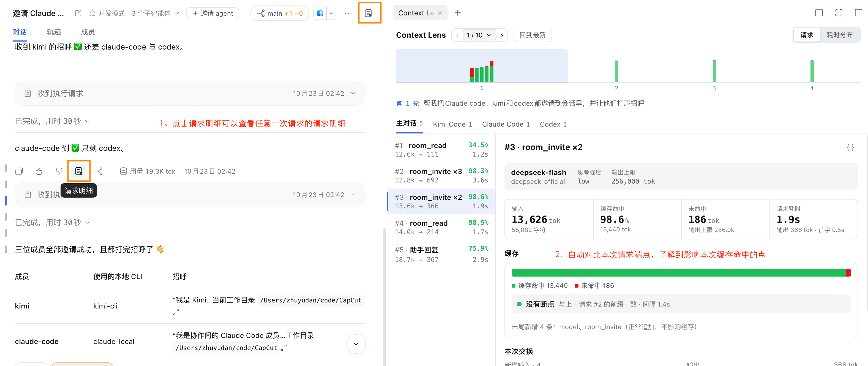Image resolution: width=868 pixels, height=366 pixels.
Task: Switch to the 轨迹 tab
Action: pos(54,32)
